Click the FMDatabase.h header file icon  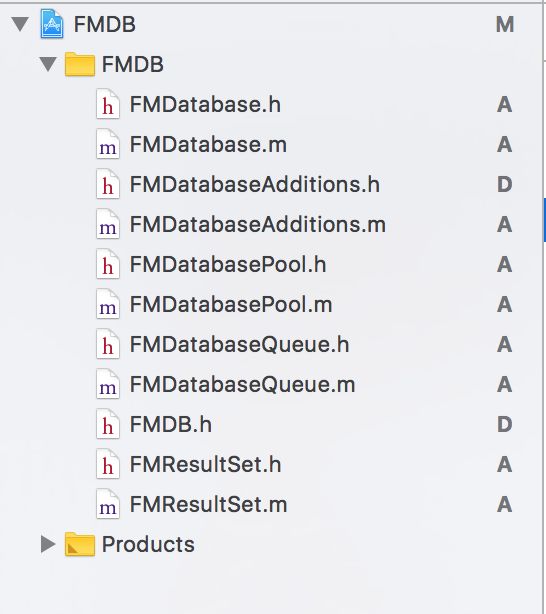tap(108, 105)
